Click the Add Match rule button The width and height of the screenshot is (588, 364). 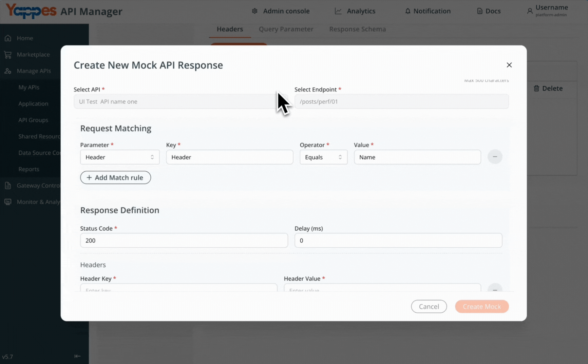pyautogui.click(x=115, y=178)
